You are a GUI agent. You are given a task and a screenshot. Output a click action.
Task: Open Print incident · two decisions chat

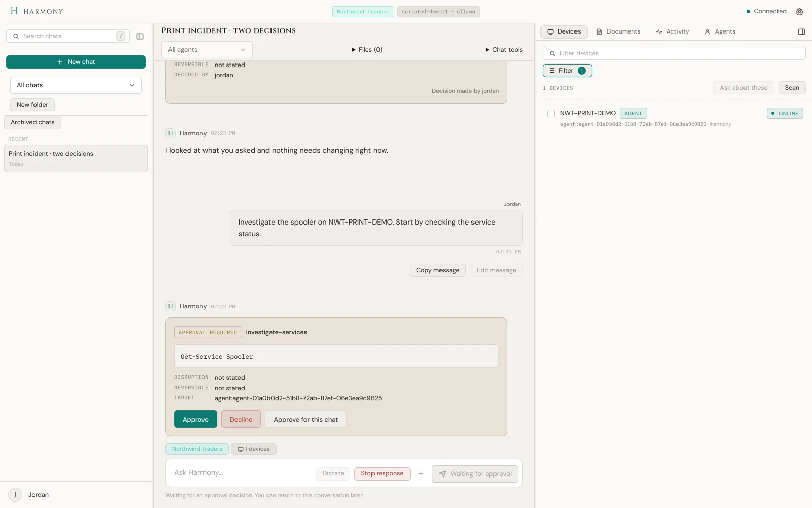click(76, 158)
